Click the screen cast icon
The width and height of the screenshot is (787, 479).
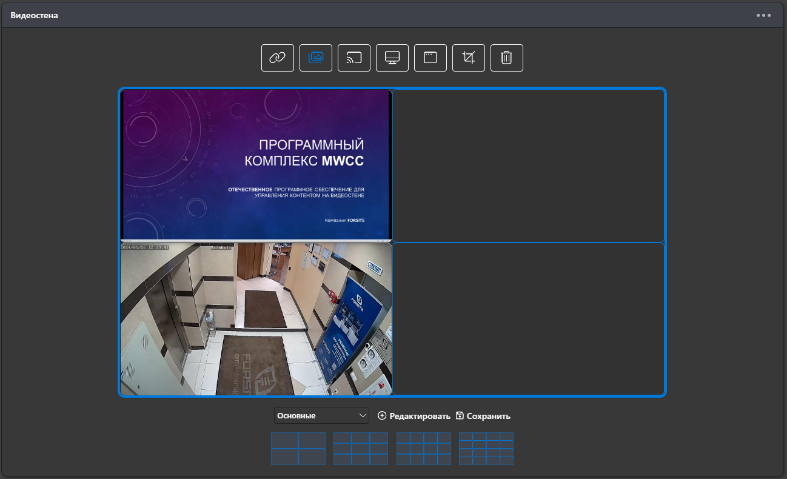click(354, 58)
